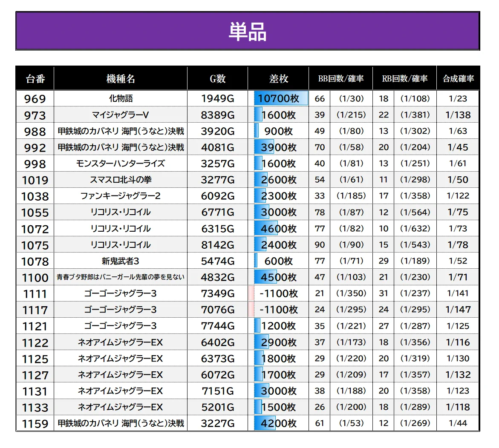Click the 台番 column header
Screen dimensions: 499x448
(x=35, y=78)
